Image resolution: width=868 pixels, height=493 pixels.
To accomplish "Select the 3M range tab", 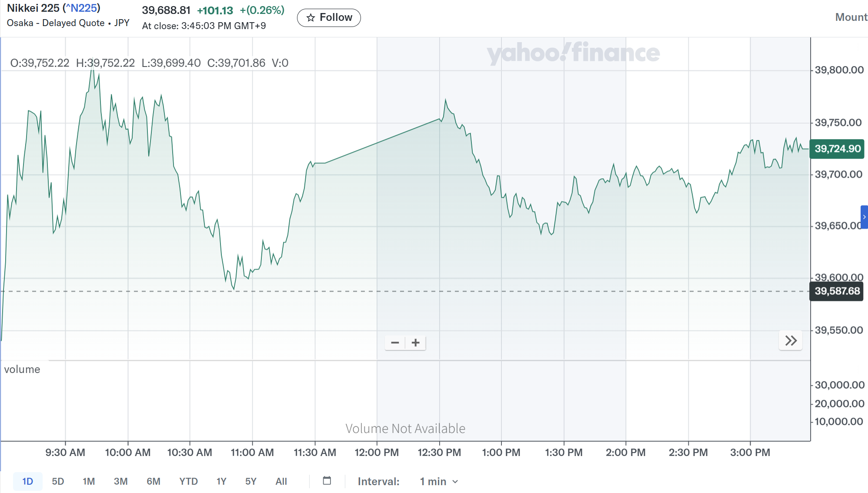I will 121,481.
